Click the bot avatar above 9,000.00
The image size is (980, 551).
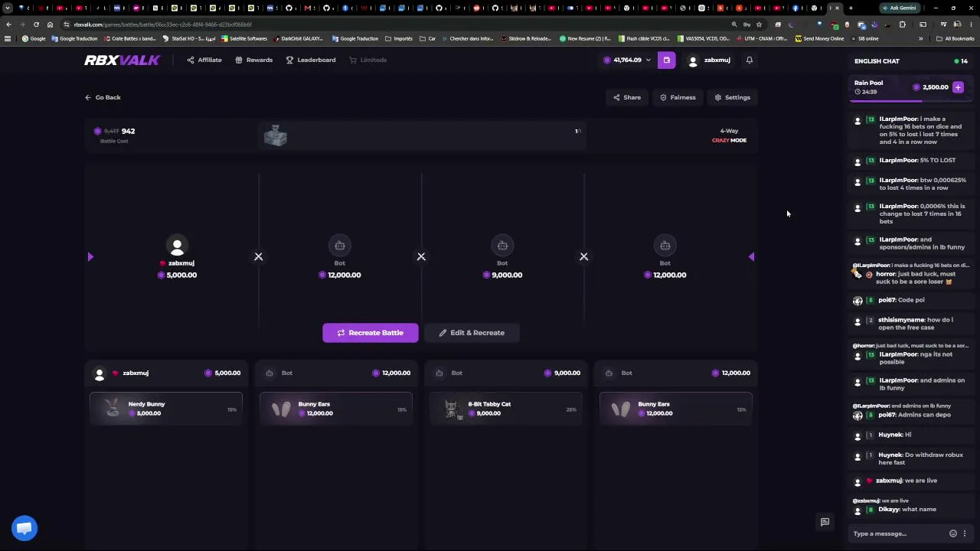tap(502, 245)
